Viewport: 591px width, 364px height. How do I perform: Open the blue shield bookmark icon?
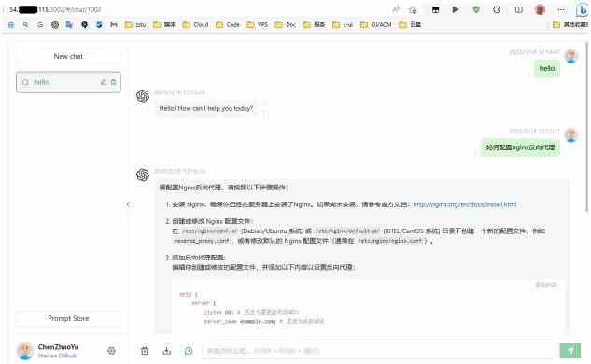pyautogui.click(x=99, y=25)
